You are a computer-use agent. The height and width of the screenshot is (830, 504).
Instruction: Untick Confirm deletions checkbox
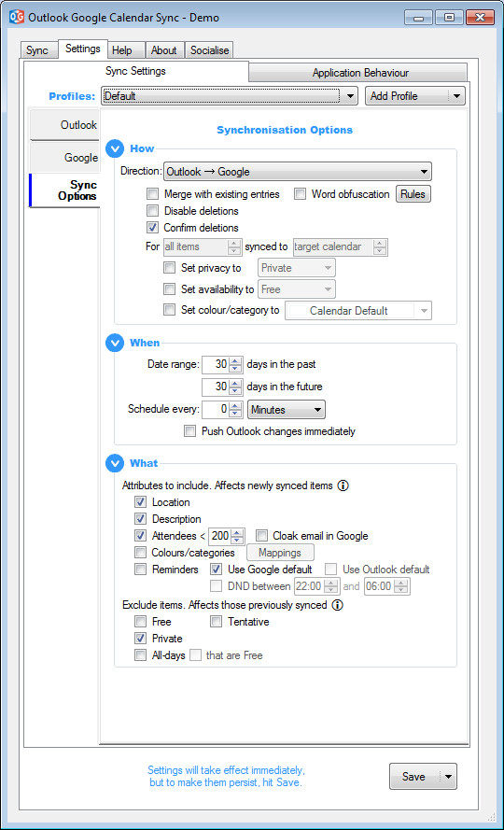152,228
